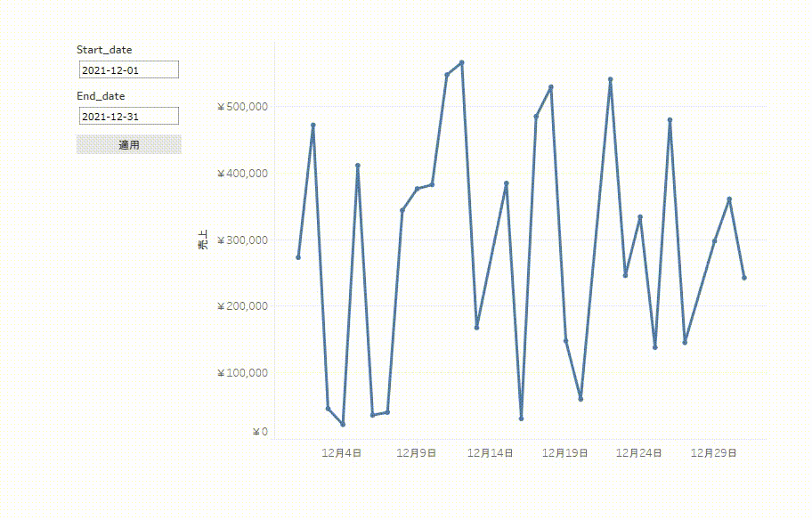Click the ¥500,000 axis label
This screenshot has width=812, height=520.
(242, 107)
